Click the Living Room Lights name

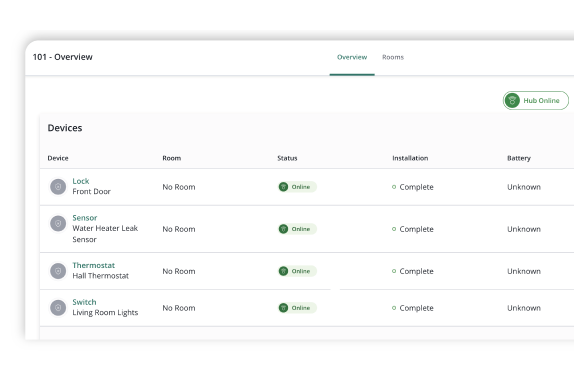pyautogui.click(x=105, y=313)
